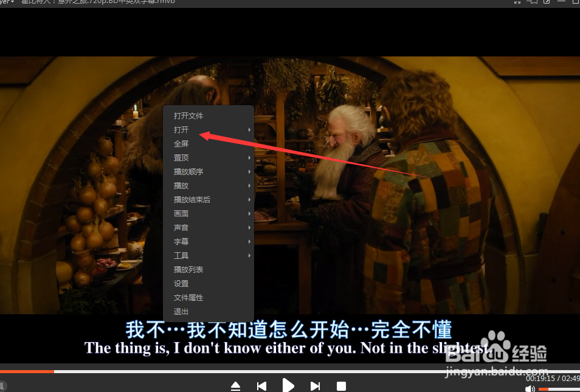Select the 画面 menu entry

209,214
